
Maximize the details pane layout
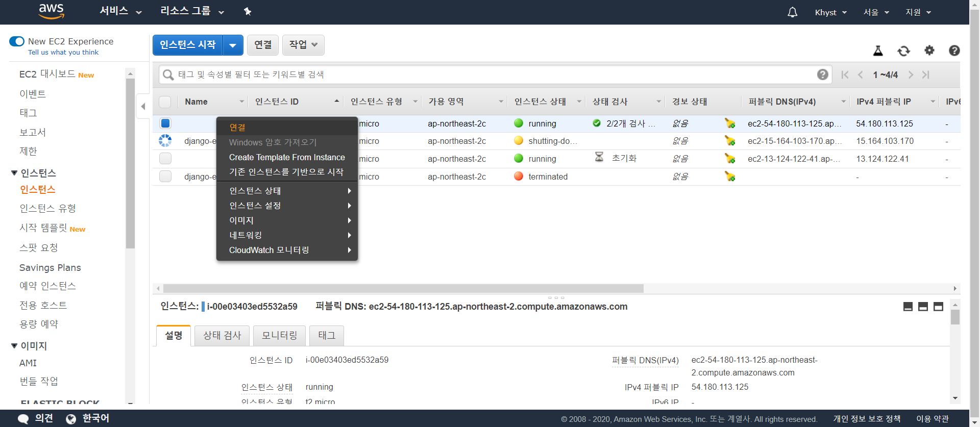coord(938,307)
